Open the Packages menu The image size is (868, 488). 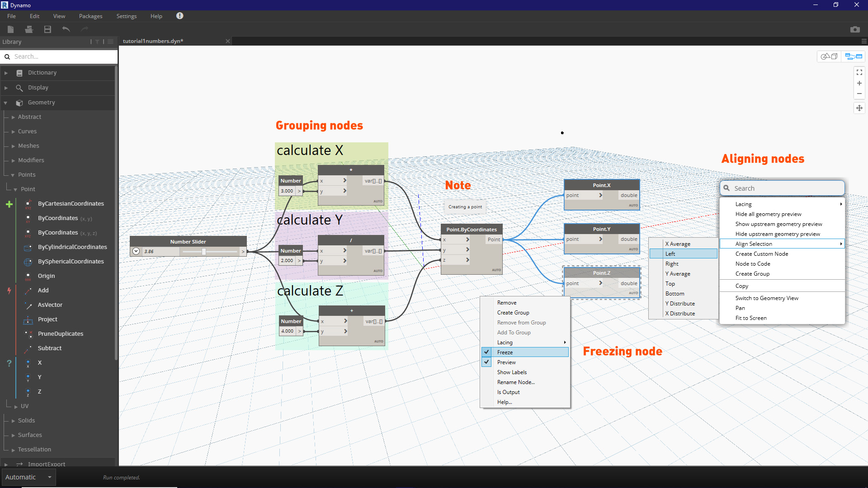[x=90, y=16]
